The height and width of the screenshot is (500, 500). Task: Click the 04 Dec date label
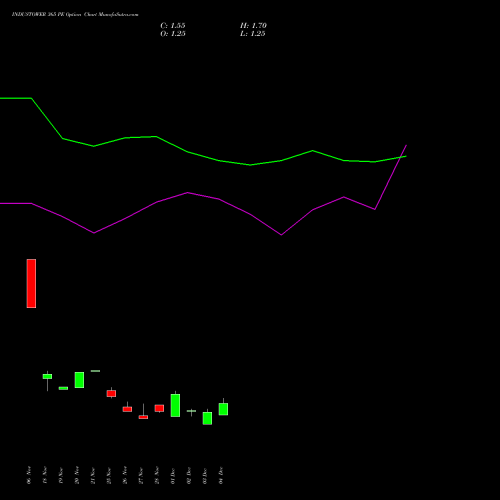221,476
